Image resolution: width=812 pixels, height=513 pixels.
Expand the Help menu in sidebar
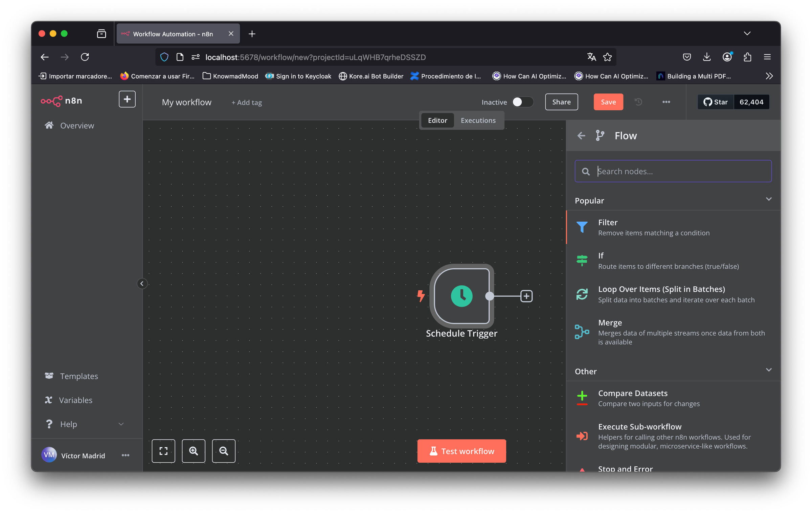tap(121, 424)
